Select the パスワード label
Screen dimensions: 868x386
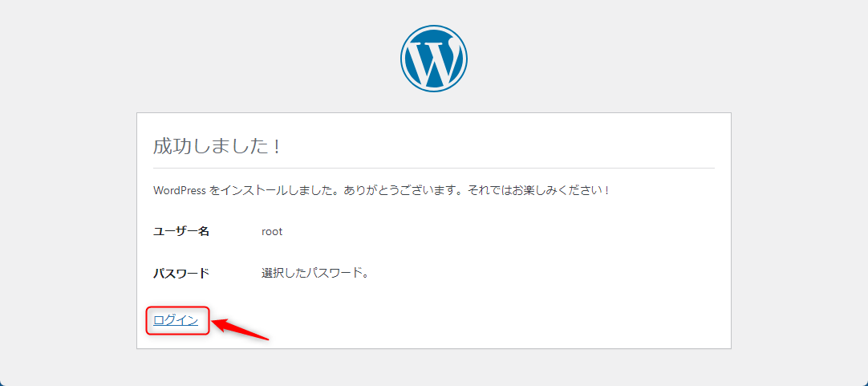click(180, 273)
